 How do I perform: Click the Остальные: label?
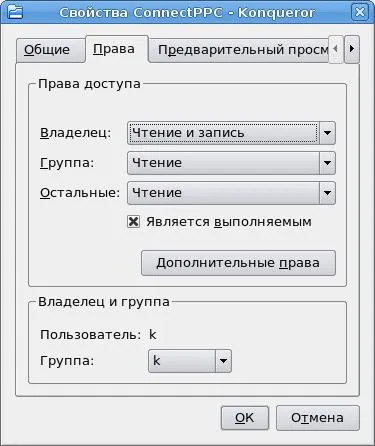(x=80, y=193)
